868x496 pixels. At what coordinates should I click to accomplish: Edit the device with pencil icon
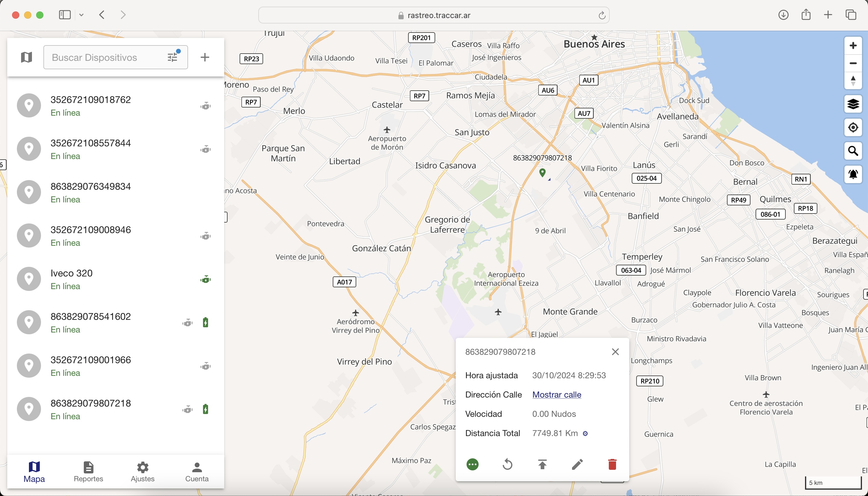click(x=577, y=464)
